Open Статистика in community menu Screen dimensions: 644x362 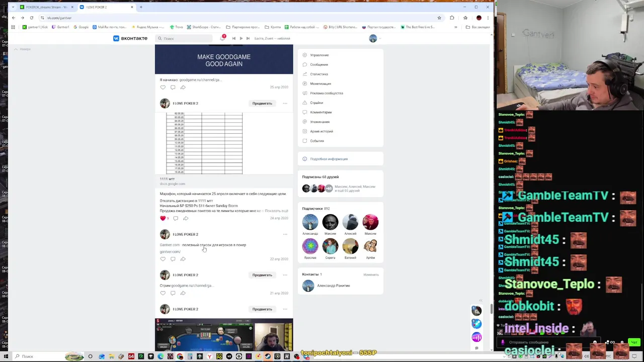point(318,74)
